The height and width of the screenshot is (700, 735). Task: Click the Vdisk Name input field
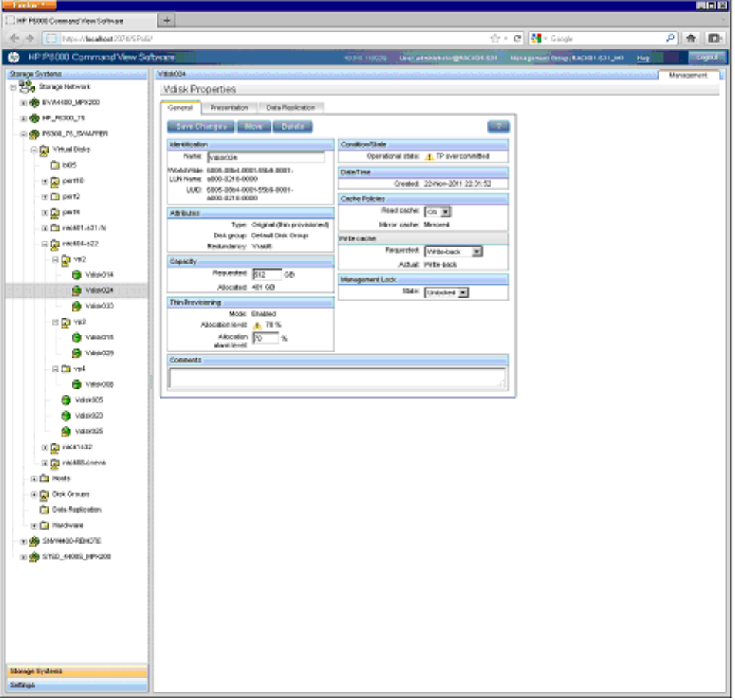[267, 157]
